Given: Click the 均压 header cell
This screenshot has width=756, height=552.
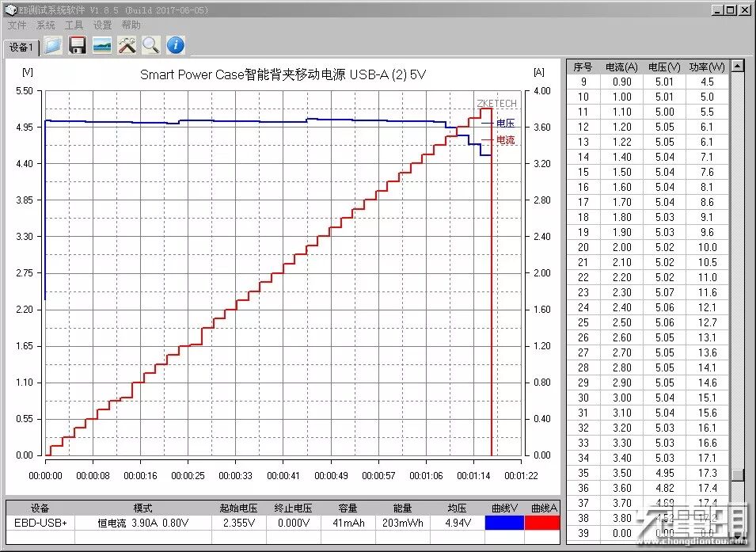Looking at the screenshot, I should [x=458, y=508].
